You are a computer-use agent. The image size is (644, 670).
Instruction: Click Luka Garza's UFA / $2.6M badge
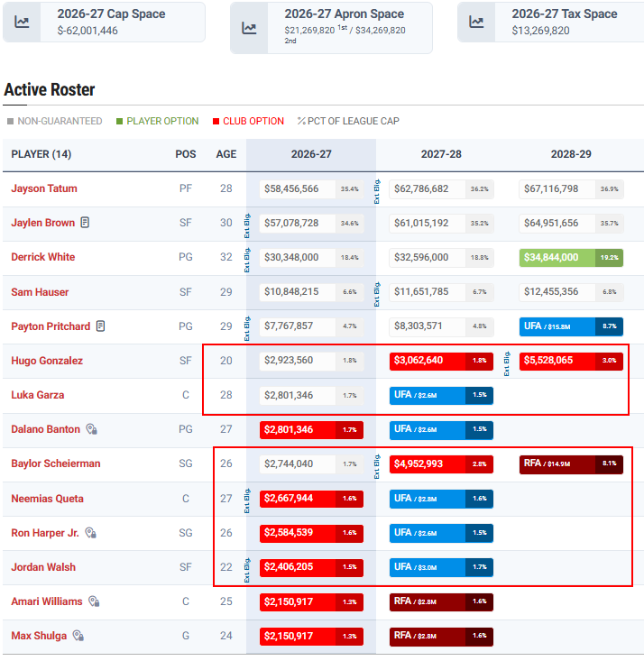[x=441, y=395]
